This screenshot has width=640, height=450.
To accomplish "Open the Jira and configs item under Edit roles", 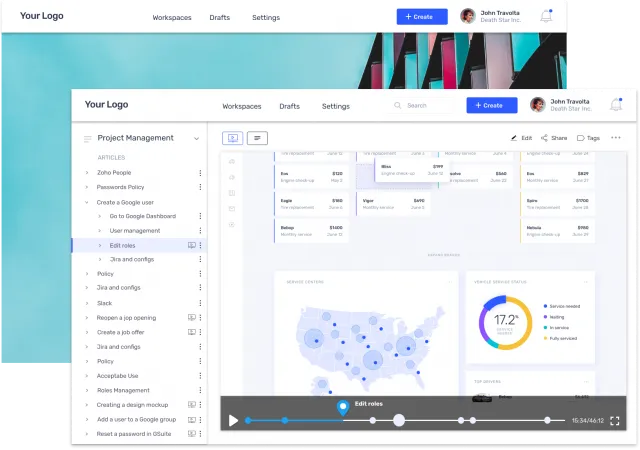I will pos(131,259).
